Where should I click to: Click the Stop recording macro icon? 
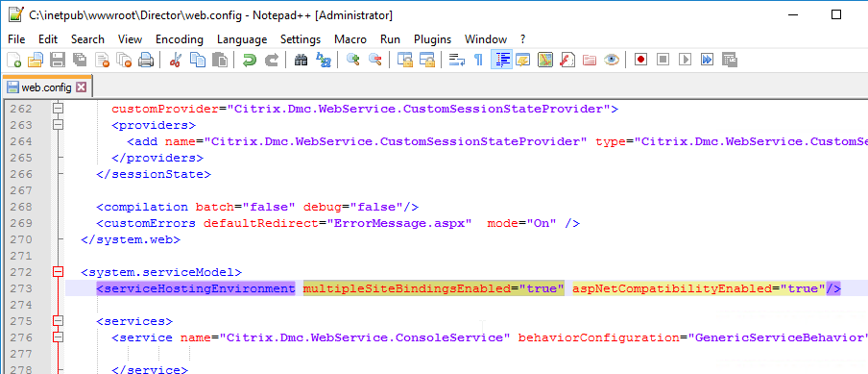click(x=663, y=60)
